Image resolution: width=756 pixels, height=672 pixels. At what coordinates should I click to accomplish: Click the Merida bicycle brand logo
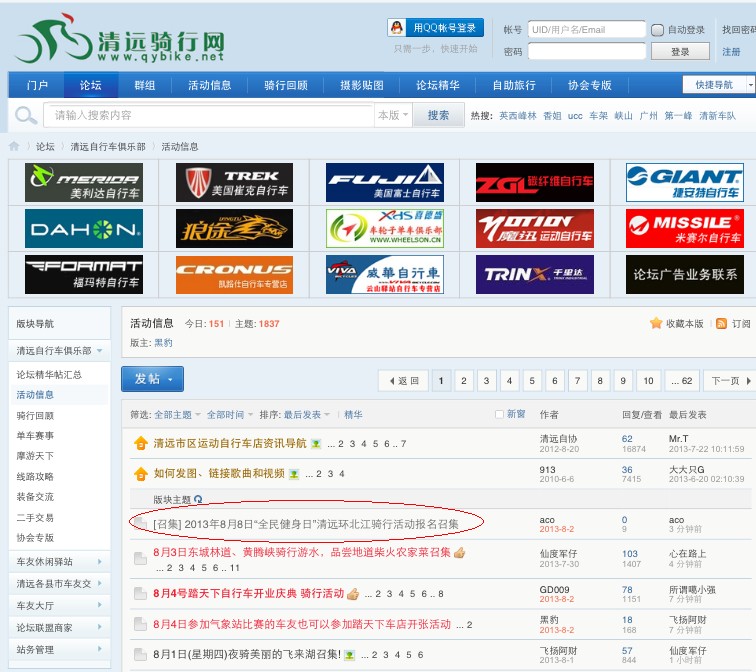(x=83, y=183)
